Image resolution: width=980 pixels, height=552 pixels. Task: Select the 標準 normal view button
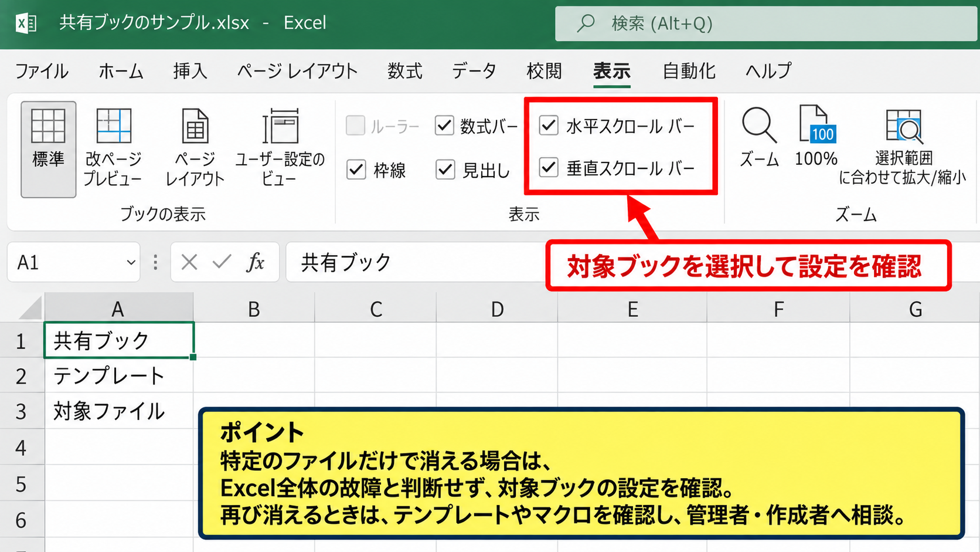48,149
